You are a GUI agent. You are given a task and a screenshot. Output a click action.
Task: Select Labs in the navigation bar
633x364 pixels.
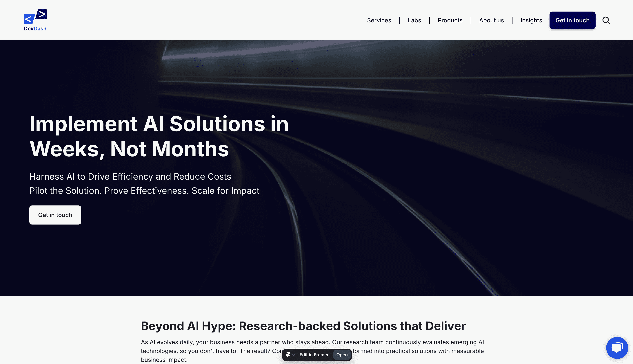414,20
